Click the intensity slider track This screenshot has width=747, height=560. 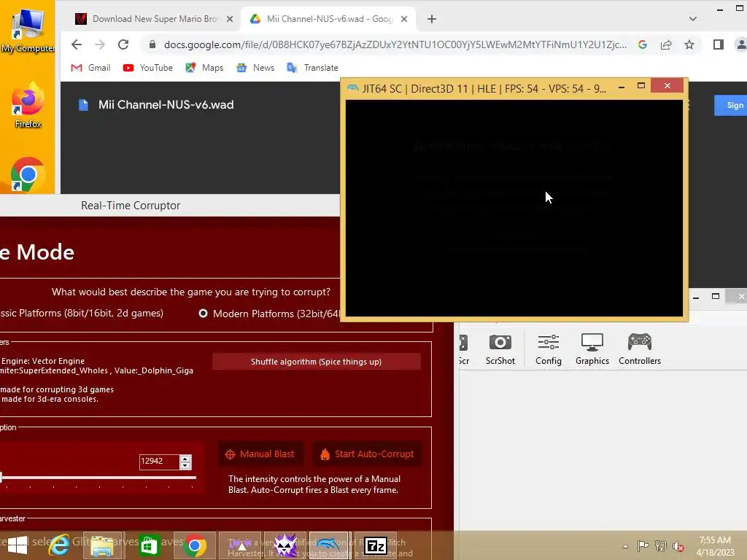pos(98,477)
